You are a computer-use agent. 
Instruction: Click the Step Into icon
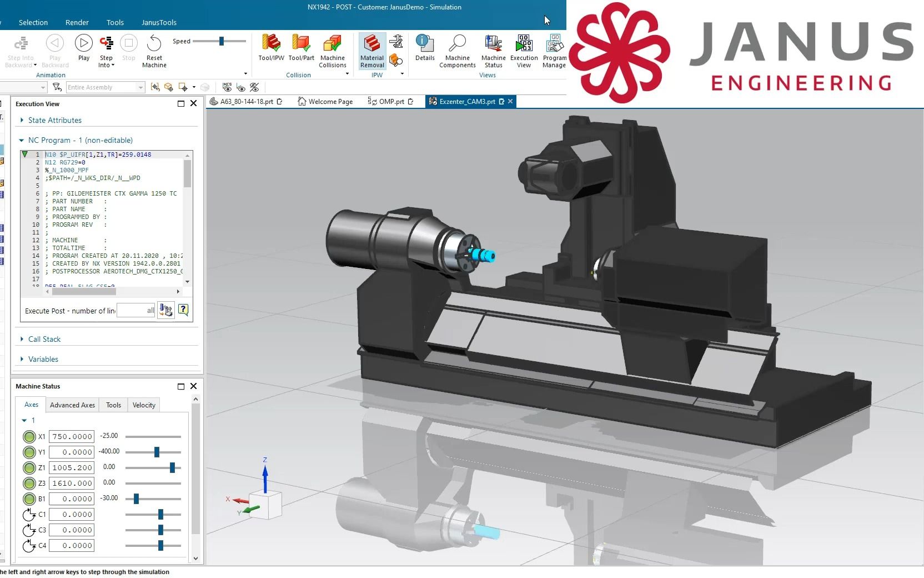[x=106, y=43]
